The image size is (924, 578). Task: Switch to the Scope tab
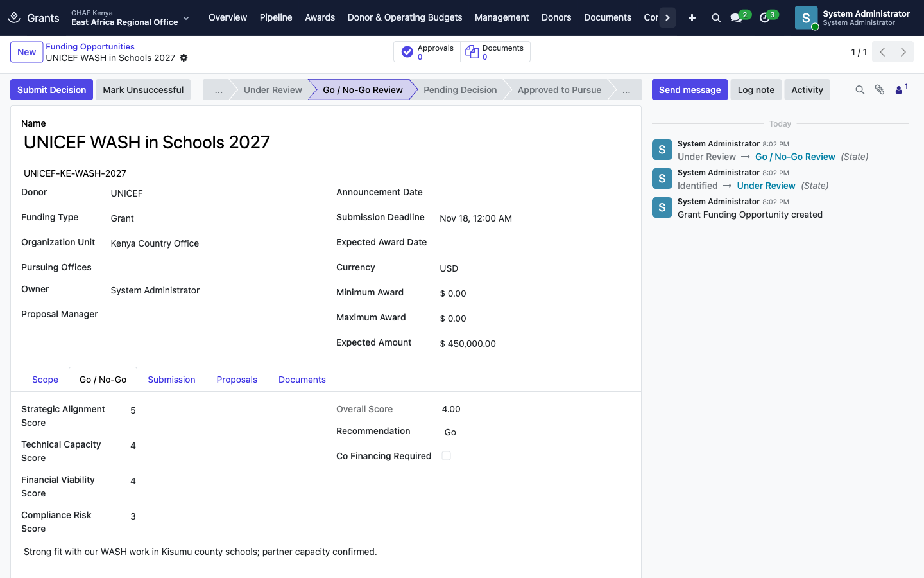point(45,380)
